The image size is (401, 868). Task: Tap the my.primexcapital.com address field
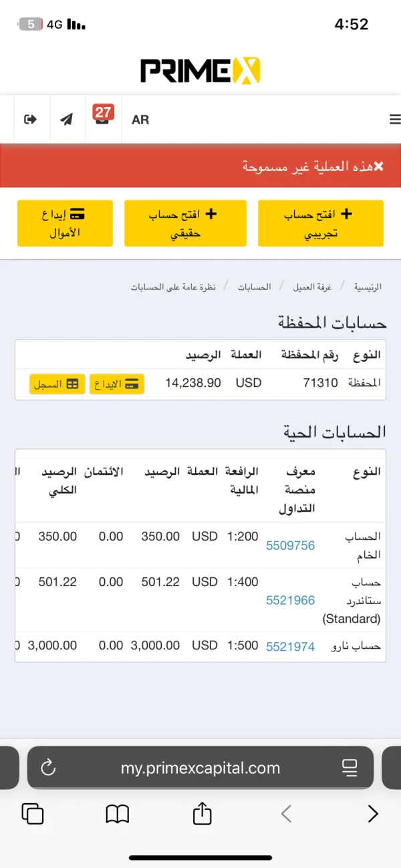(x=200, y=768)
